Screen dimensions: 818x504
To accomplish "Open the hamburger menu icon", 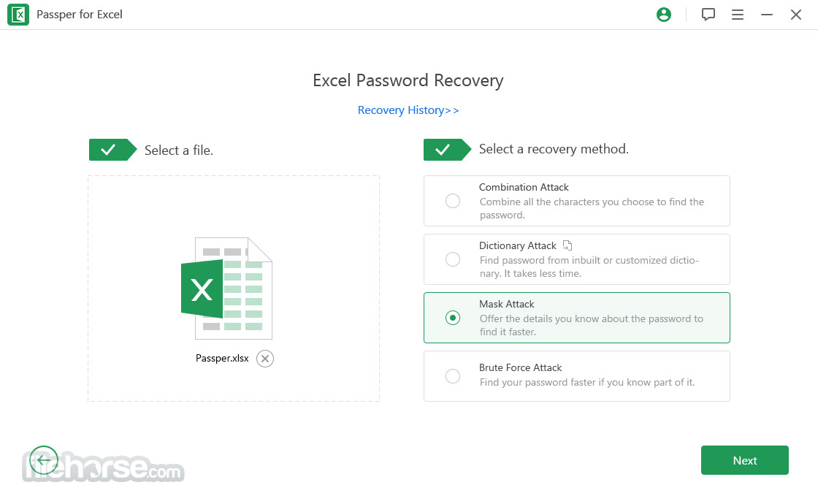I will (737, 15).
